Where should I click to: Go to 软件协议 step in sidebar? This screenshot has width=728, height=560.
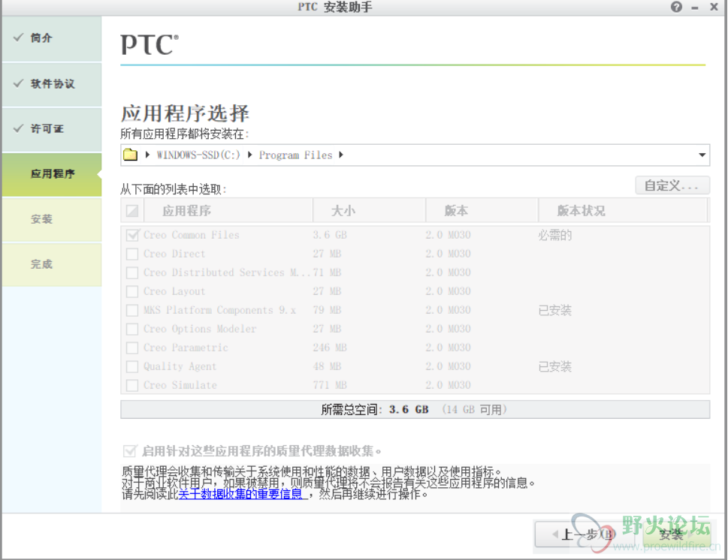[52, 84]
